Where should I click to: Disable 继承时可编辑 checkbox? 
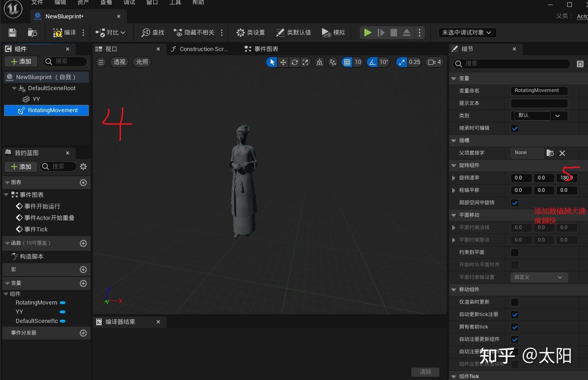point(514,128)
